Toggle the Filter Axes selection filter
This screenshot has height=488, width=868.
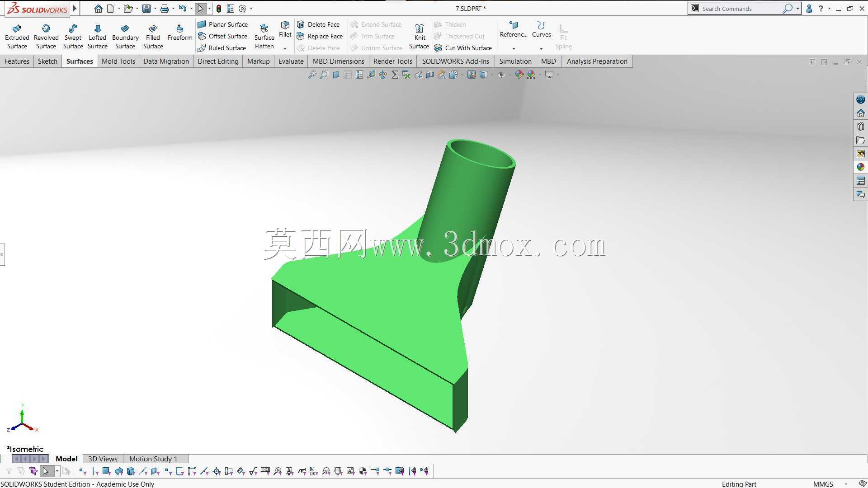coord(143,471)
